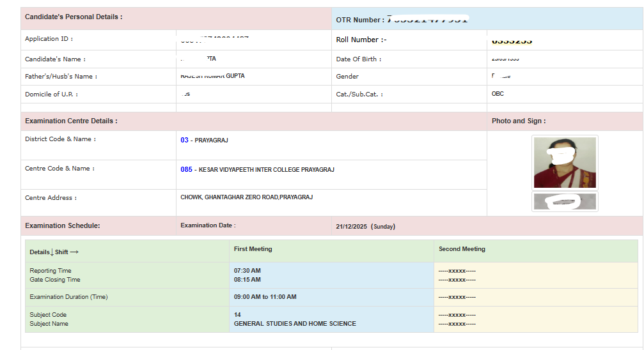Image resolution: width=644 pixels, height=350 pixels.
Task: Click the GENERAL STUDIES AND HOME SCIENCE subject name
Action: tap(295, 324)
